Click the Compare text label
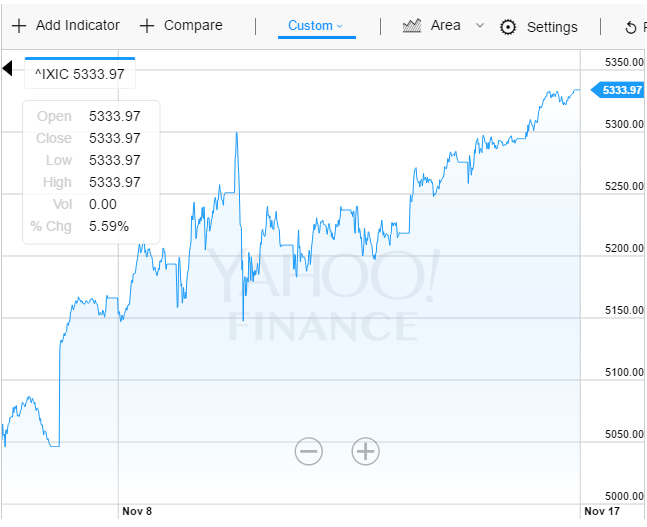The width and height of the screenshot is (647, 527). pos(193,26)
